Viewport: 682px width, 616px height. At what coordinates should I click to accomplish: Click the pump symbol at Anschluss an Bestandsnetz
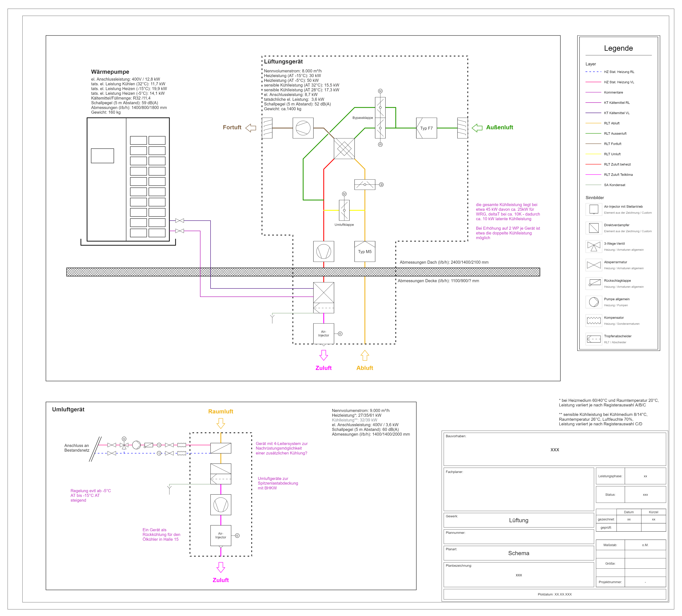tap(136, 445)
